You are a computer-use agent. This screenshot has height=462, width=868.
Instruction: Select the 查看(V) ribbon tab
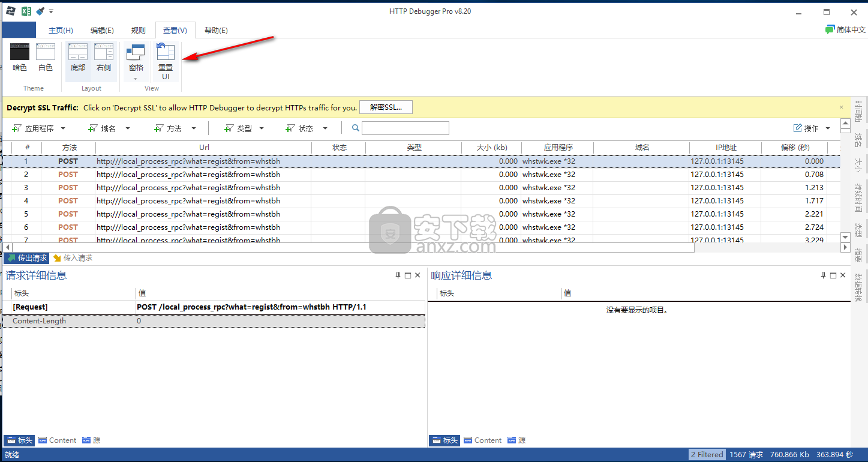(175, 30)
